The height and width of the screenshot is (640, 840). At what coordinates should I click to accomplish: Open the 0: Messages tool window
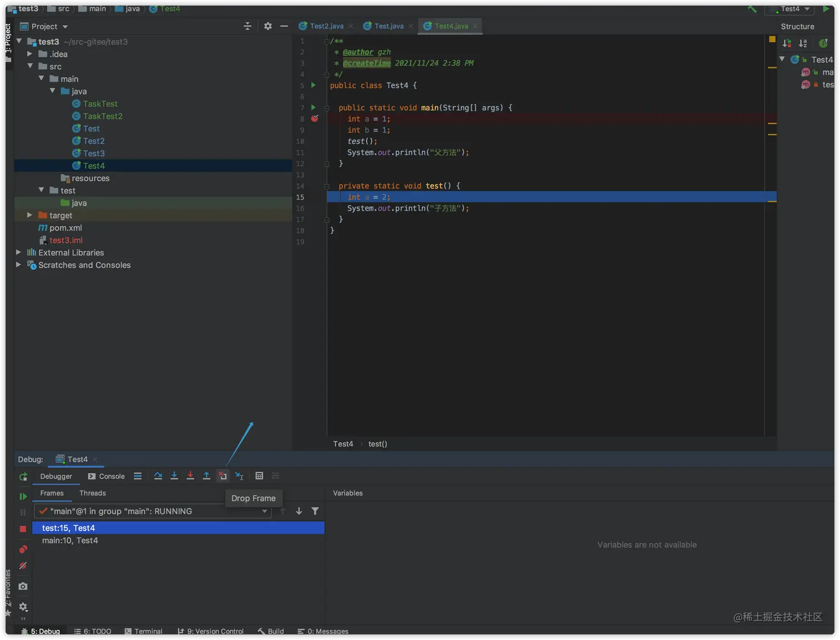coord(323,631)
